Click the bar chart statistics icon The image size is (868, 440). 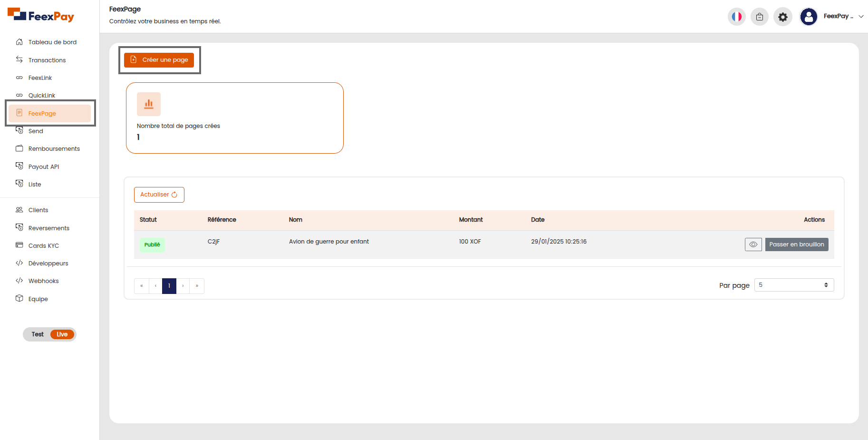click(x=149, y=104)
